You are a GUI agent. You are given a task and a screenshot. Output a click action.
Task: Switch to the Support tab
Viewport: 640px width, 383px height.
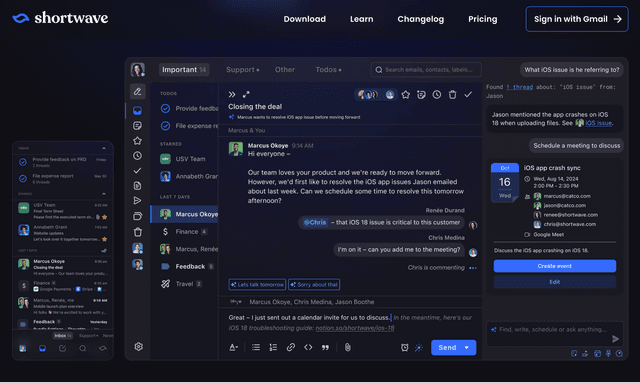(x=242, y=70)
